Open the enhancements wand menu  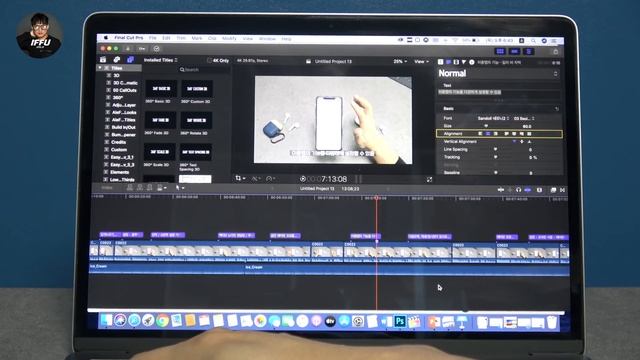pyautogui.click(x=256, y=178)
